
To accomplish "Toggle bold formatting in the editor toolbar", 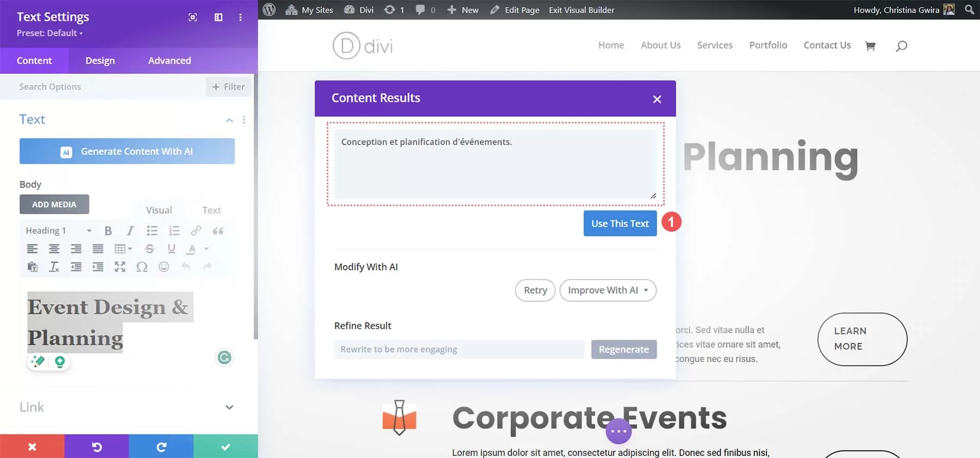I will 108,231.
